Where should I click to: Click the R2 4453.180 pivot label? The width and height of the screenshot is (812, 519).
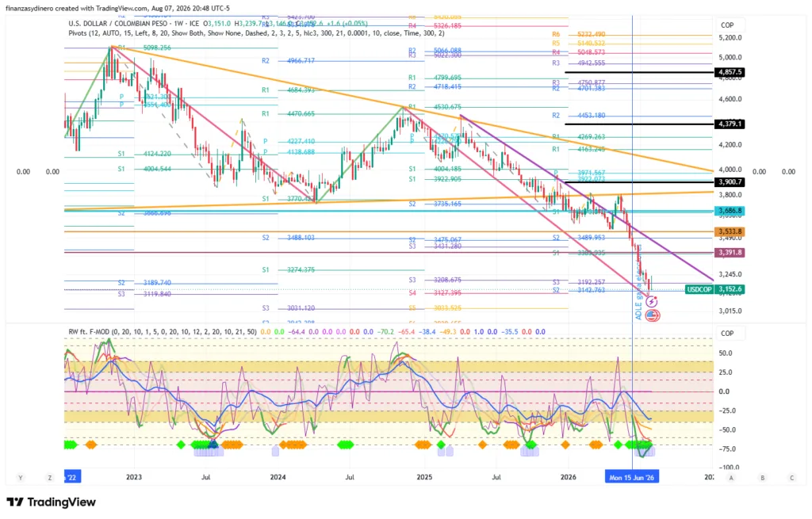[578, 116]
